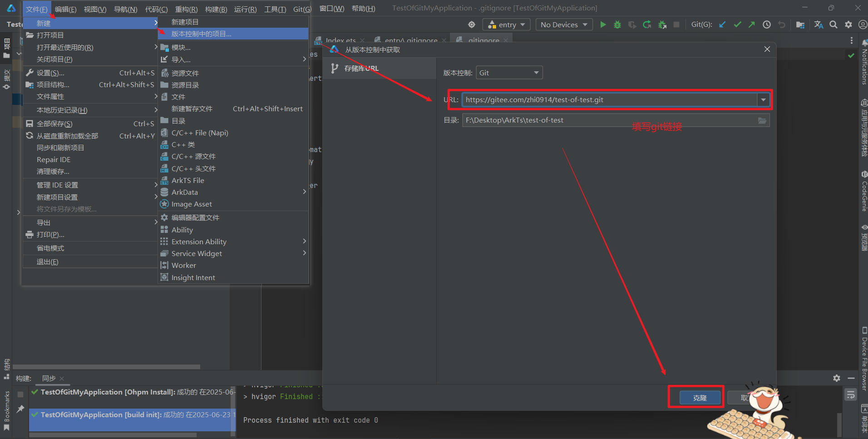
Task: Choose Insight Intent menu entry
Action: click(234, 277)
